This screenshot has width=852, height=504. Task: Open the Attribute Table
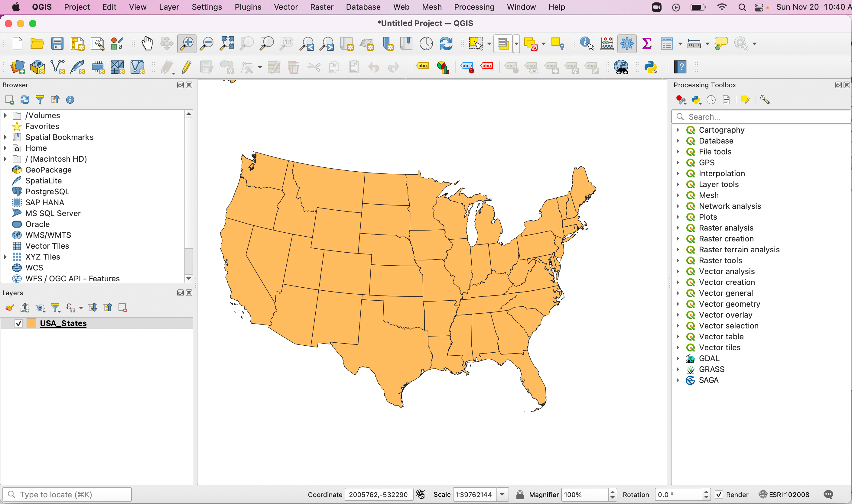[x=667, y=44]
